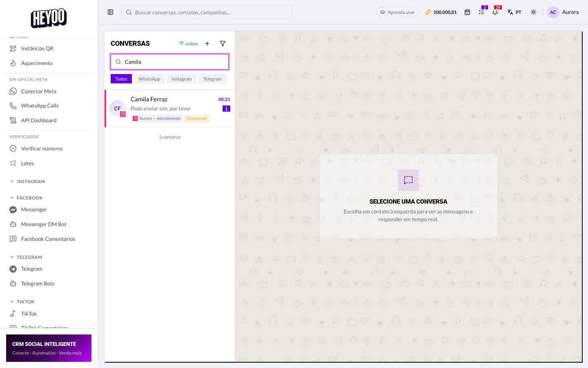The width and height of the screenshot is (588, 368).
Task: Start a new conversation with the plus icon
Action: 207,43
